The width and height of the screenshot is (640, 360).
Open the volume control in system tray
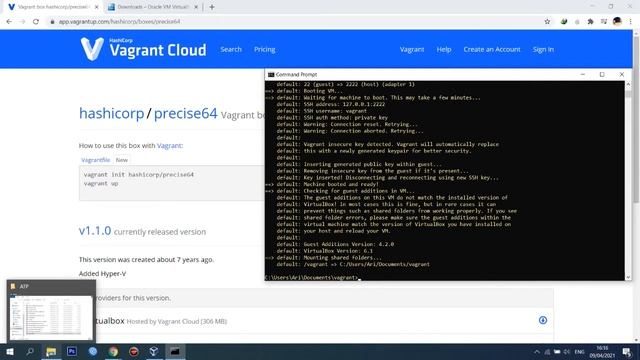coord(567,352)
